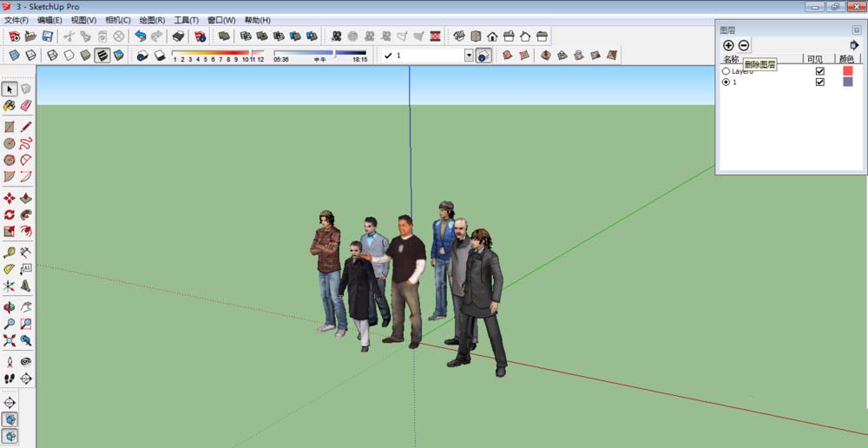Select the Paint Bucket tool
The height and width of the screenshot is (448, 868).
[10, 105]
